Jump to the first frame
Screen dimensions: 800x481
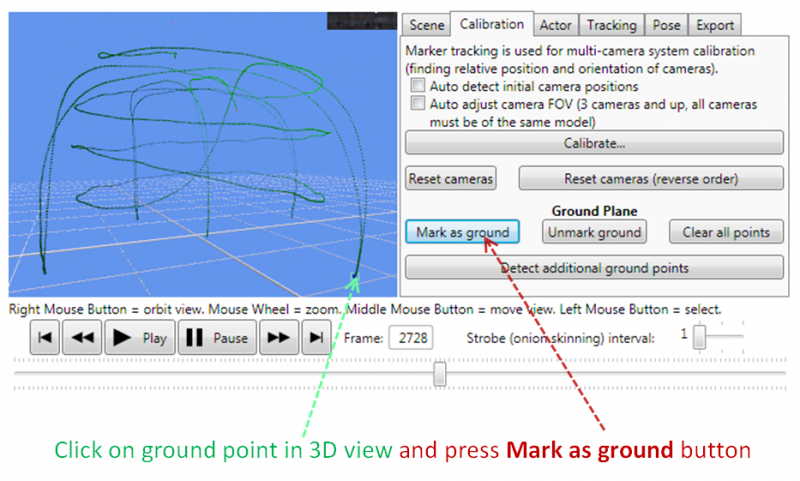click(x=45, y=337)
